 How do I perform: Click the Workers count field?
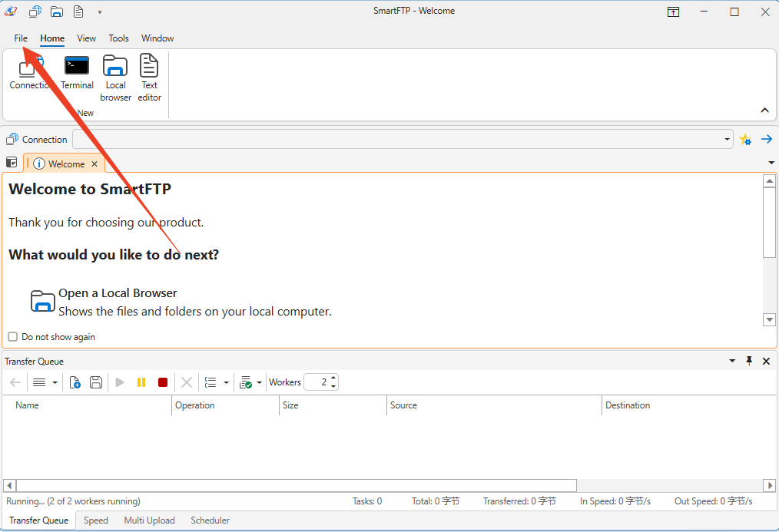[317, 382]
